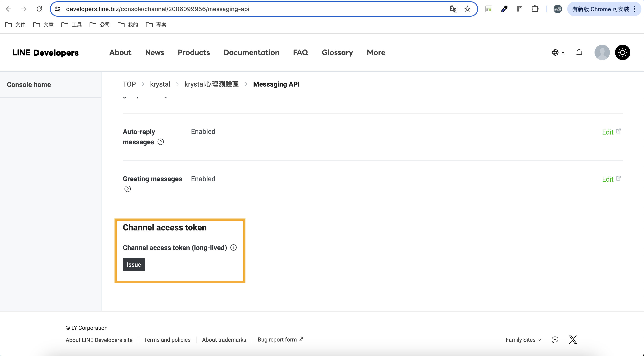The width and height of the screenshot is (644, 356).
Task: Expand the Family Sites dropdown
Action: point(523,340)
